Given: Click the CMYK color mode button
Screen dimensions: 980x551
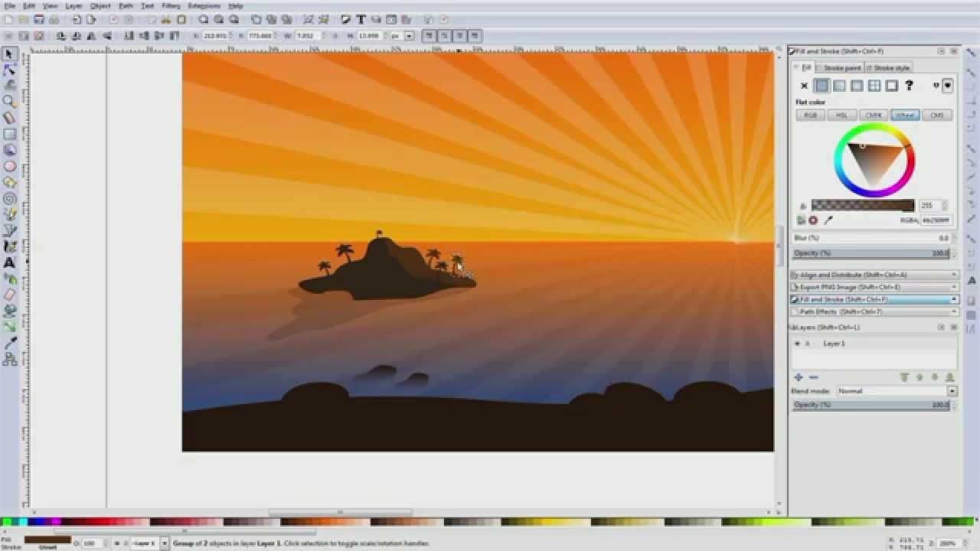Looking at the screenshot, I should point(874,116).
